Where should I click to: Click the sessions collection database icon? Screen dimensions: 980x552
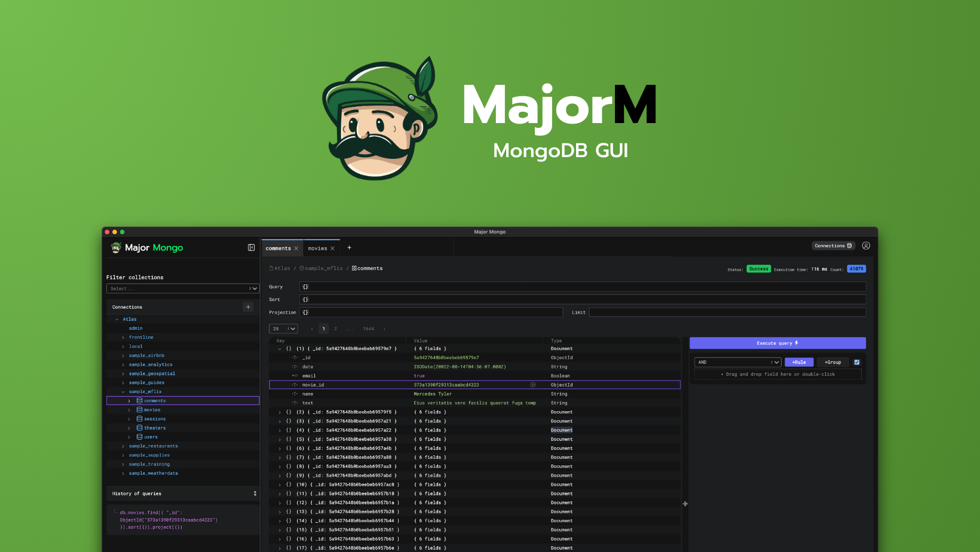tap(140, 419)
